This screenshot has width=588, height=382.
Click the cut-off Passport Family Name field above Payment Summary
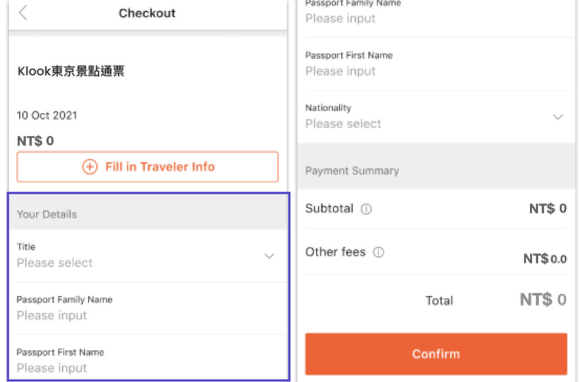pos(340,18)
